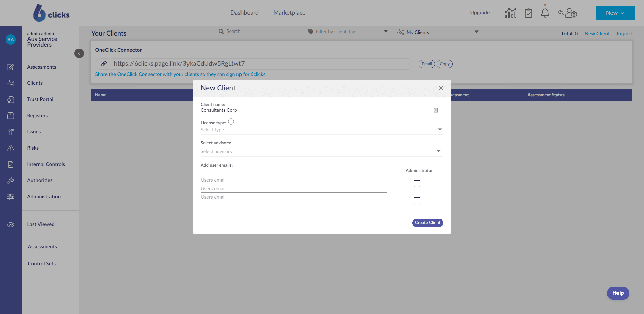This screenshot has height=314, width=644.
Task: Enable the third Administrator checkbox
Action: 417,201
